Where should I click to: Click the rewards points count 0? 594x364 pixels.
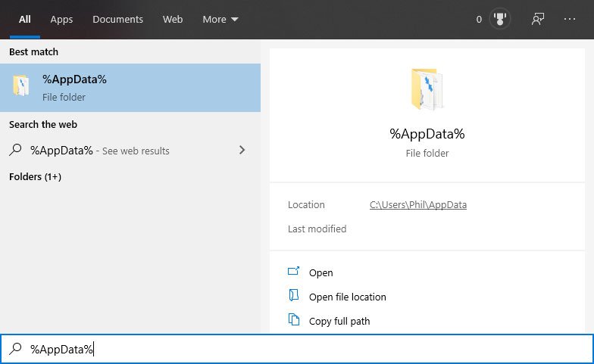pos(479,20)
